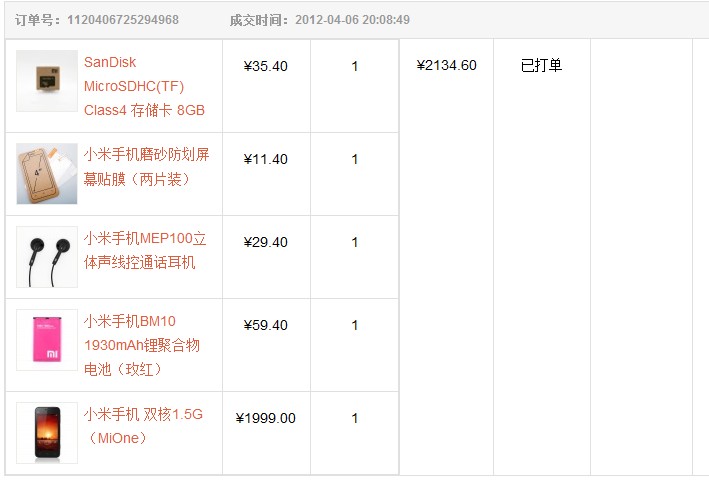This screenshot has width=709, height=487.
Task: Click the quantity cell in MiOne row
Action: coord(355,419)
